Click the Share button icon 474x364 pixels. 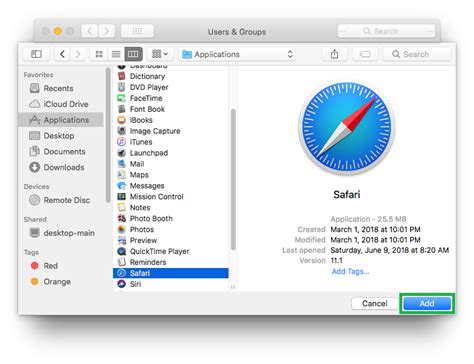pyautogui.click(x=335, y=54)
